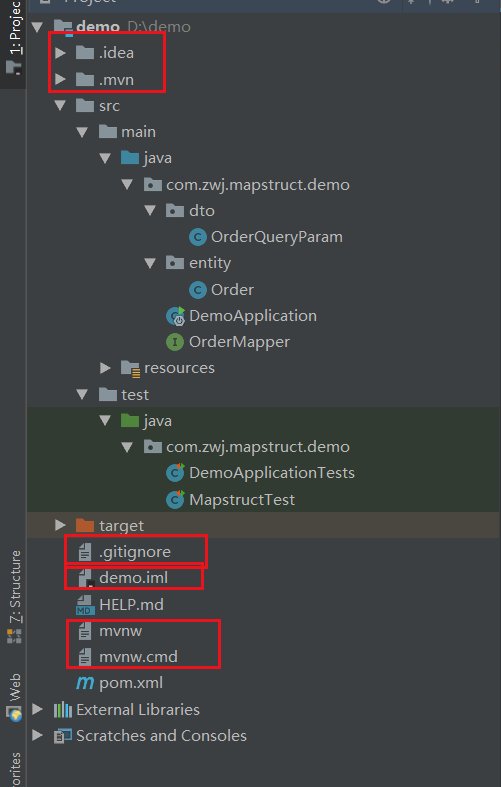Image resolution: width=501 pixels, height=787 pixels.
Task: Click the orange target folder icon
Action: click(85, 526)
